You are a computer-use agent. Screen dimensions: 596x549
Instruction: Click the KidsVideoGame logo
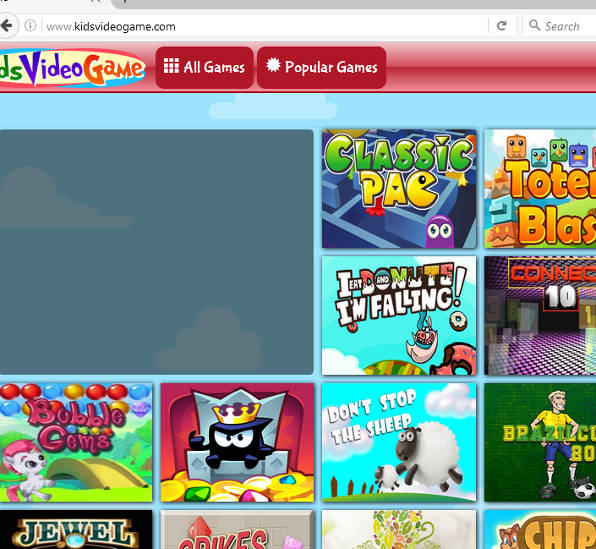coord(72,68)
